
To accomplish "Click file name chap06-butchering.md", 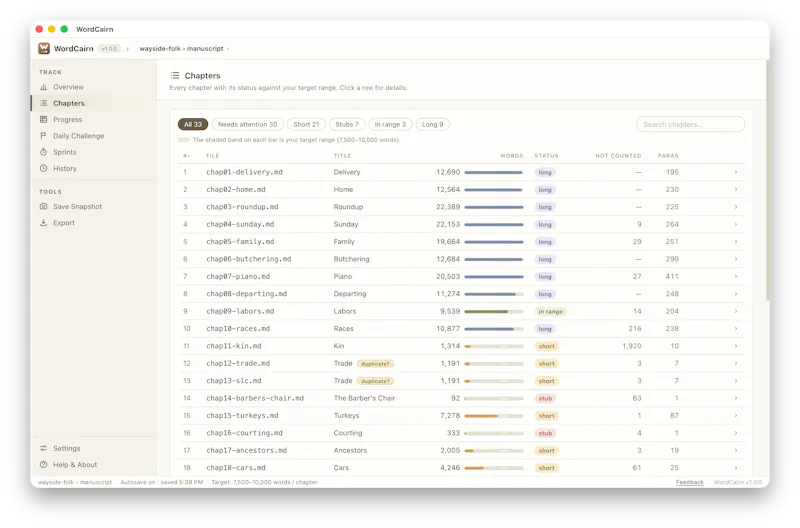I will coord(248,259).
